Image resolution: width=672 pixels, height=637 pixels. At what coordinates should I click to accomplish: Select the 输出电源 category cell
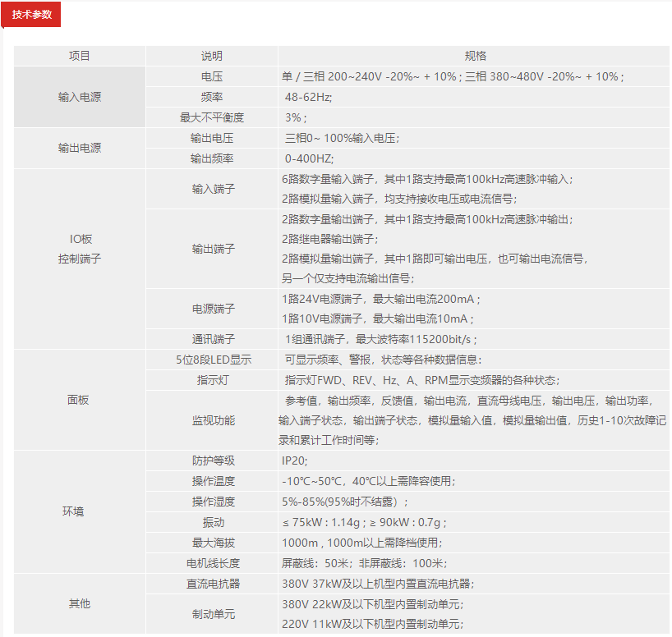tap(80, 149)
